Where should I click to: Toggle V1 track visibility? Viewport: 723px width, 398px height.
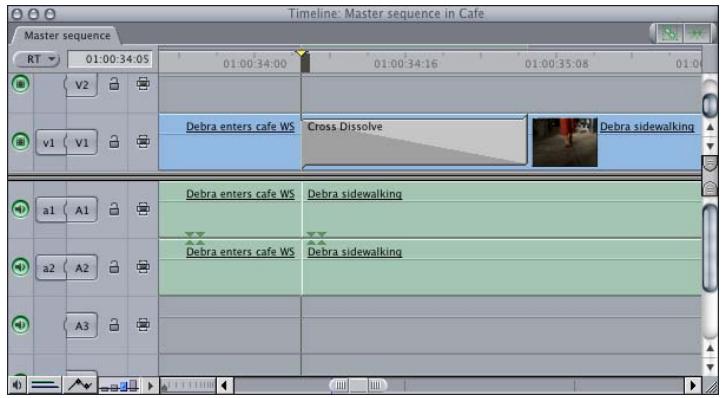pyautogui.click(x=20, y=142)
